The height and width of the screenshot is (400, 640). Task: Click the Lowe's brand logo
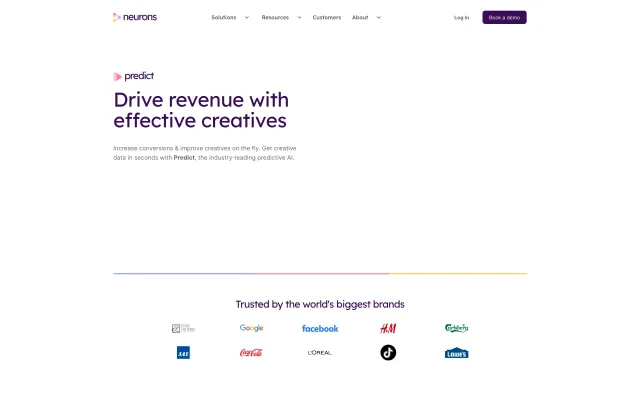456,353
